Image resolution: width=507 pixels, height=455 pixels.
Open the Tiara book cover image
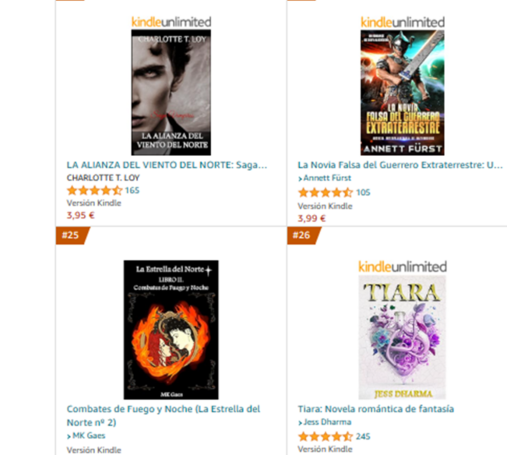coord(402,337)
